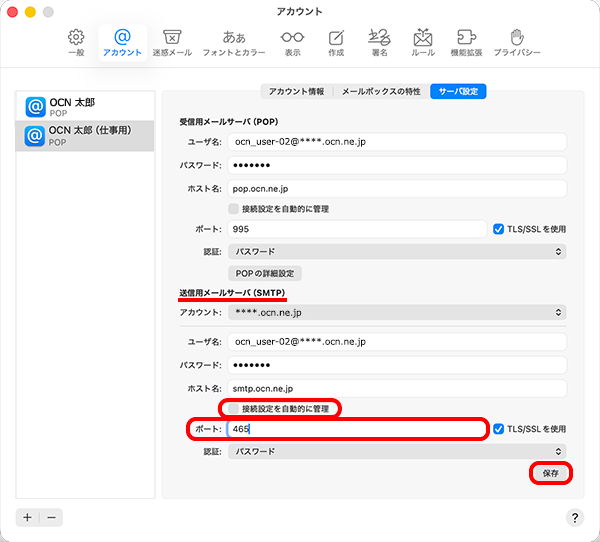Enable SMTP 接続設定を自動的に管理 checkbox
The height and width of the screenshot is (542, 600).
pyautogui.click(x=235, y=408)
